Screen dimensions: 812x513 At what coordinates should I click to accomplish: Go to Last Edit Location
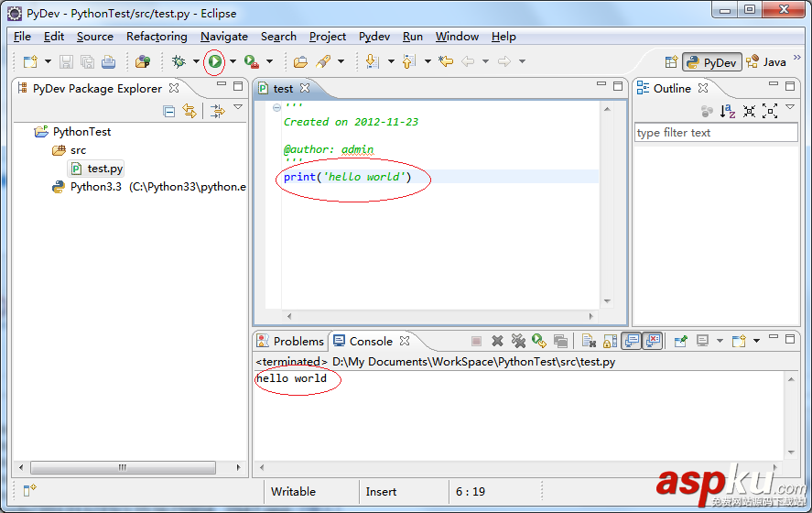tap(445, 61)
